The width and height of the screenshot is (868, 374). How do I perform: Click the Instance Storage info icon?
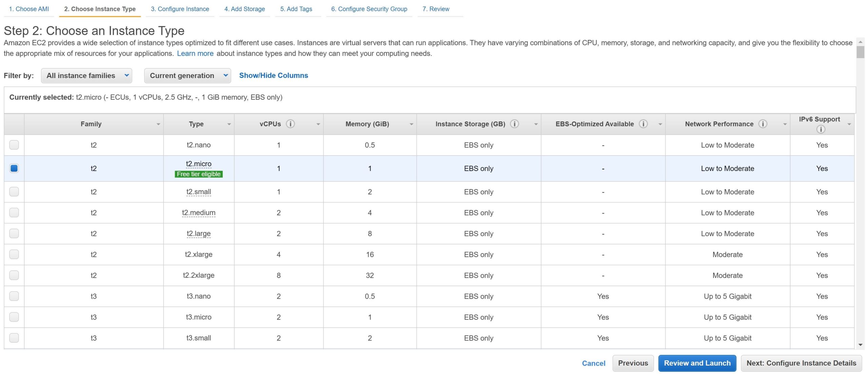click(x=514, y=124)
